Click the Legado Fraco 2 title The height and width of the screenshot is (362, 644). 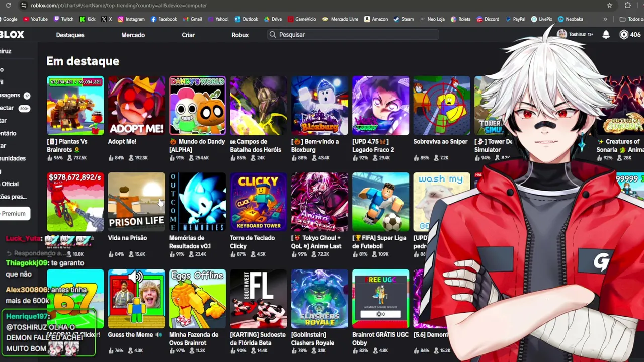click(373, 145)
